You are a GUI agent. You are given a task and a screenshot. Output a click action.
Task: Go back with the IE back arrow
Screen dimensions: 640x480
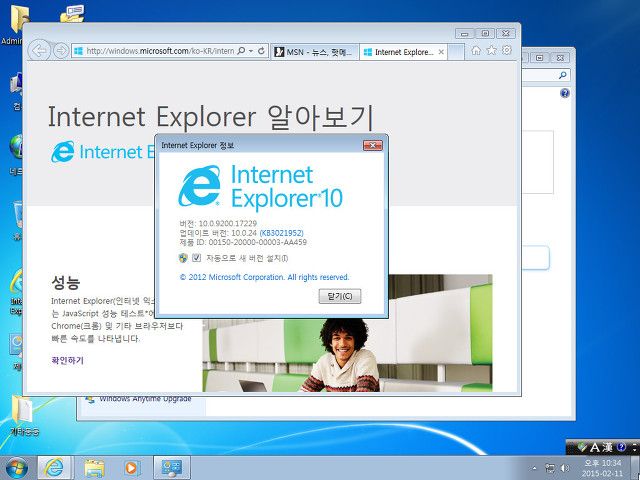point(39,51)
